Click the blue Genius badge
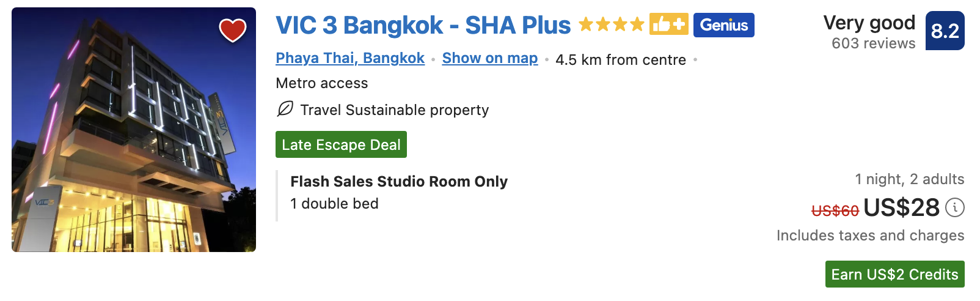The height and width of the screenshot is (301, 980). (723, 25)
